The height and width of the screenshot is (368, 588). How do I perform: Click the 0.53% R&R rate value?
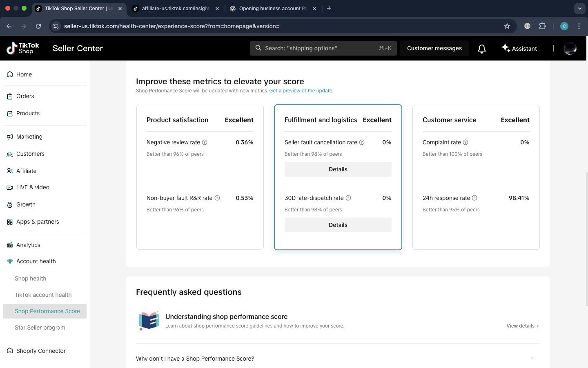[x=244, y=198]
